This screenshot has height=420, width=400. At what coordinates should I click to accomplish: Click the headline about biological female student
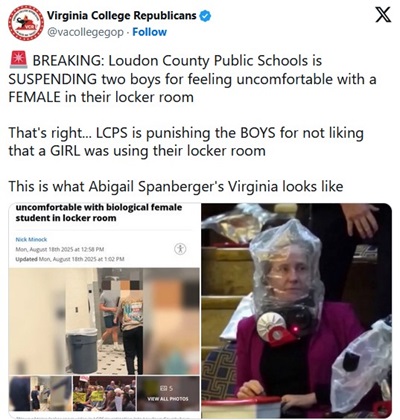99,213
